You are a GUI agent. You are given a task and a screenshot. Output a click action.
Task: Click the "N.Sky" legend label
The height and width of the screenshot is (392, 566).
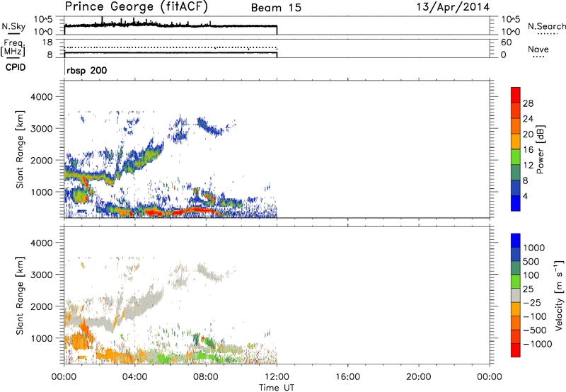(x=13, y=26)
